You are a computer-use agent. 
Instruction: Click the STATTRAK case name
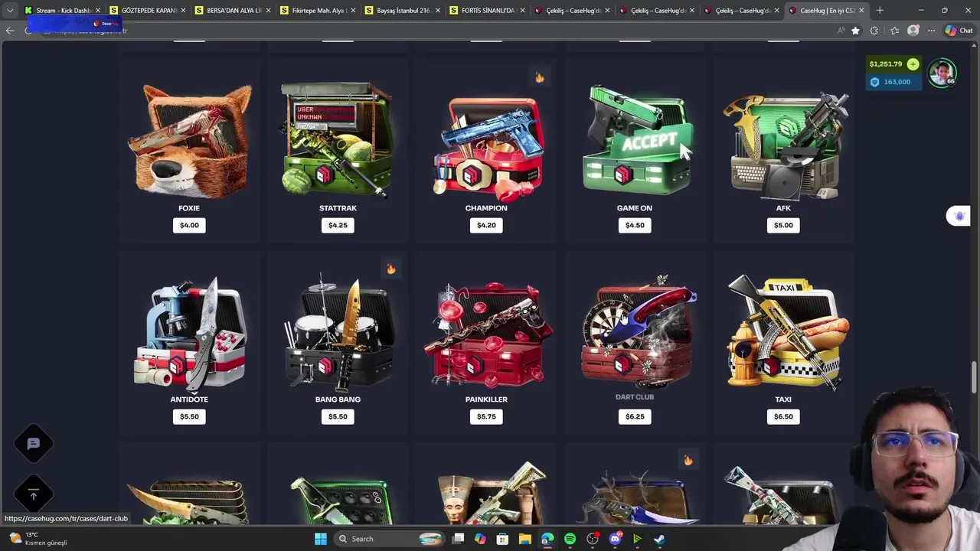point(338,208)
